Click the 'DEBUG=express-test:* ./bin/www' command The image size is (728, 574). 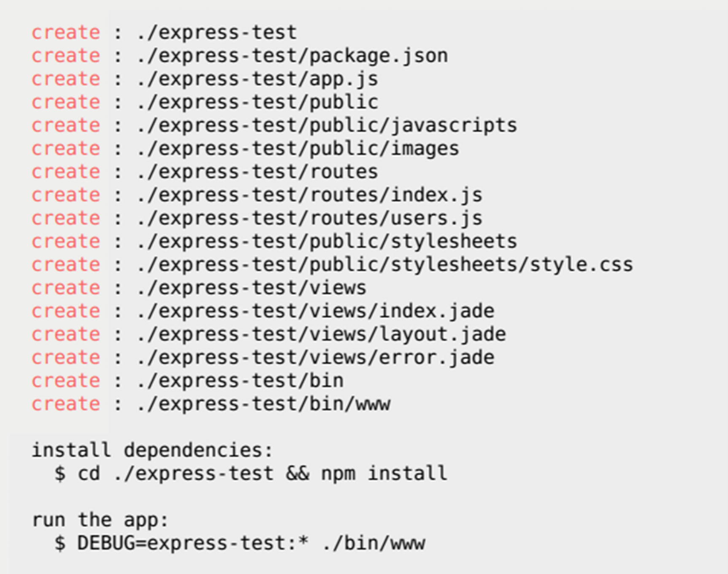pyautogui.click(x=251, y=544)
